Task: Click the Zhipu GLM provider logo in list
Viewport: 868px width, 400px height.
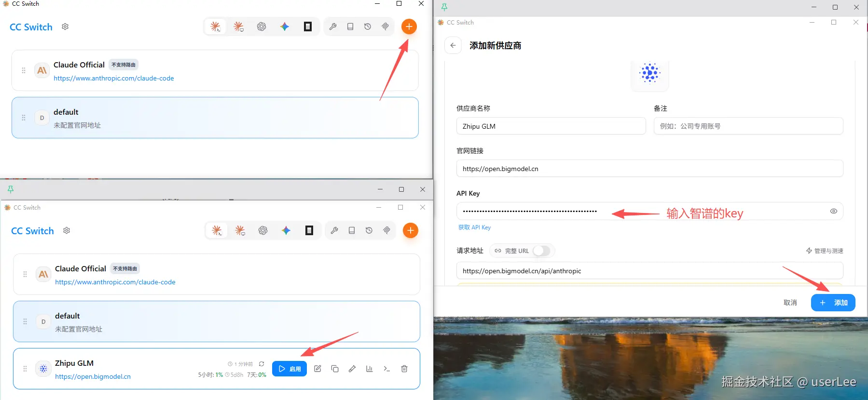Action: coord(43,369)
